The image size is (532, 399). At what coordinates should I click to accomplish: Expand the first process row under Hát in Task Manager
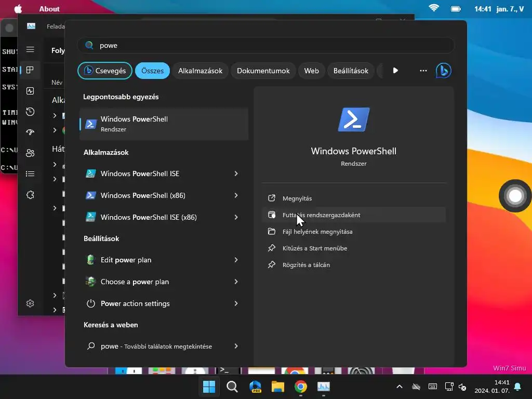[x=55, y=165]
